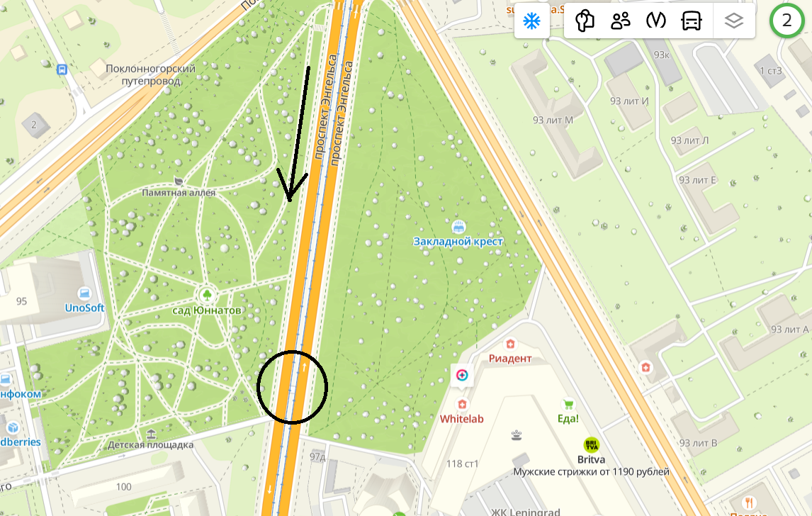Image resolution: width=812 pixels, height=516 pixels.
Task: Open the friends on map icon
Action: point(621,21)
